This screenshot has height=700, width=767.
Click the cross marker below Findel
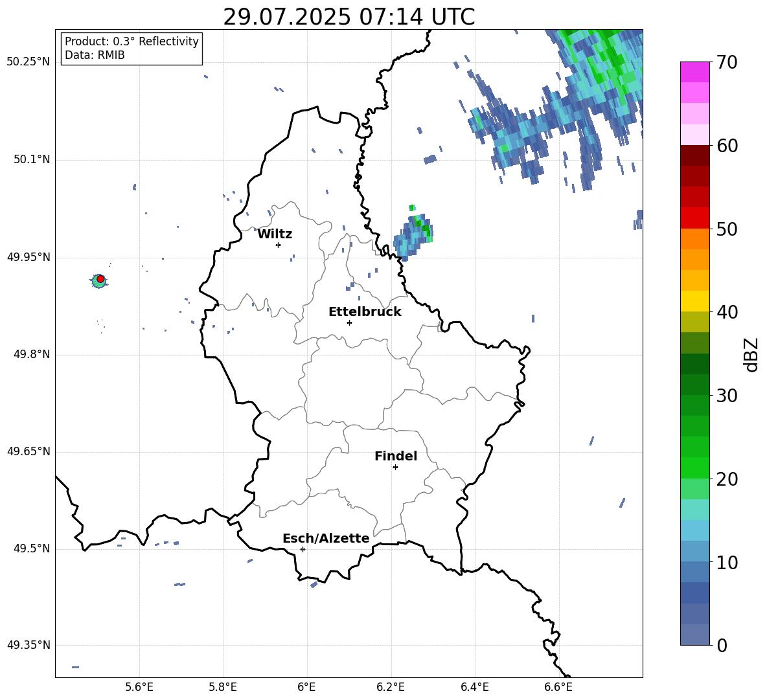click(x=395, y=468)
